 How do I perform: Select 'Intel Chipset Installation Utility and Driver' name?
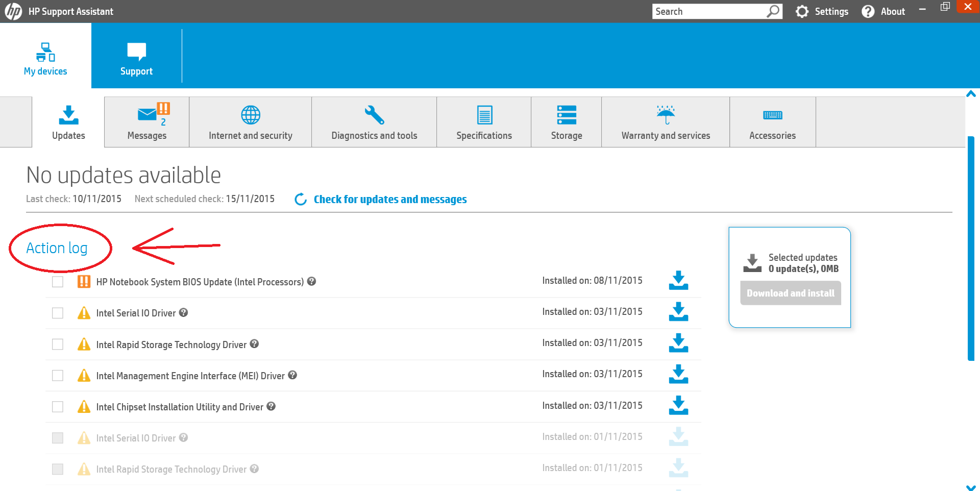tap(180, 407)
